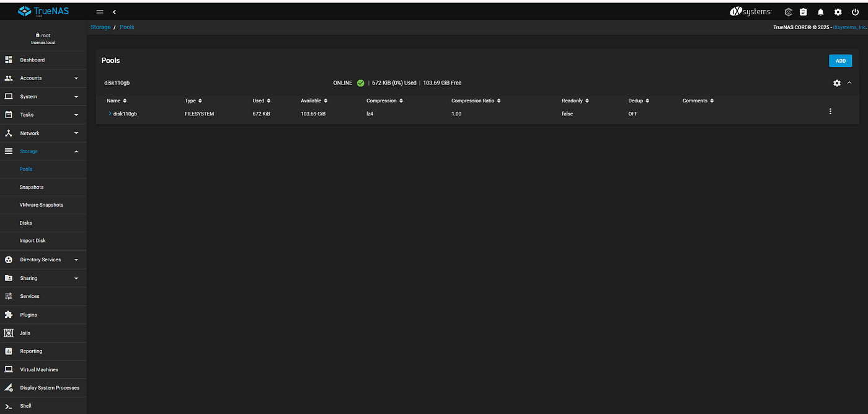Collapse the Storage menu arrow
This screenshot has height=414, width=868.
pos(76,151)
